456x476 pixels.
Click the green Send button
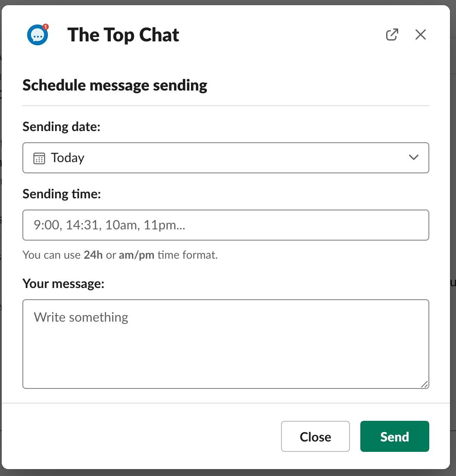395,436
